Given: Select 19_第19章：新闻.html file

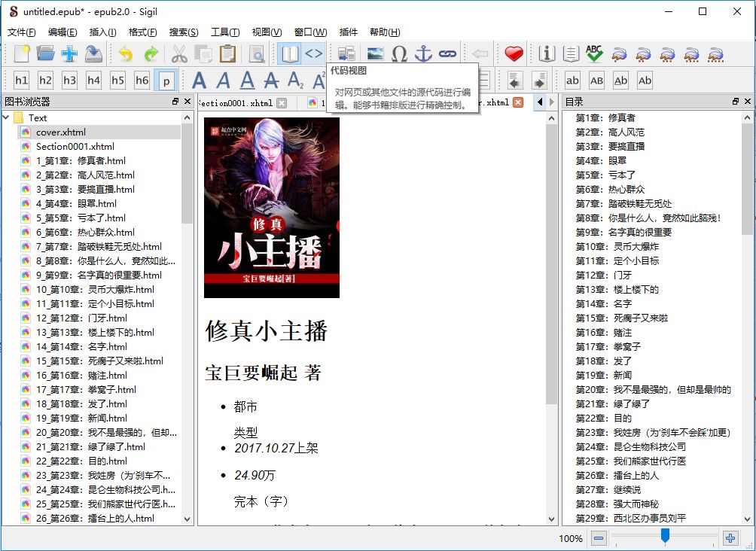Looking at the screenshot, I should pos(81,418).
